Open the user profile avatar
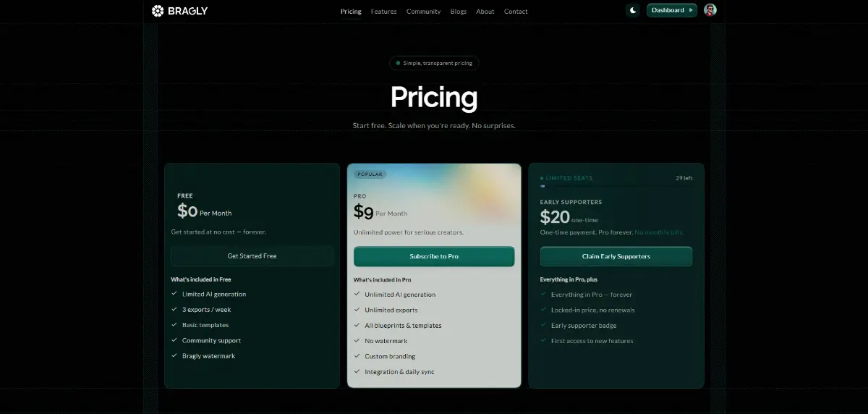 (710, 10)
